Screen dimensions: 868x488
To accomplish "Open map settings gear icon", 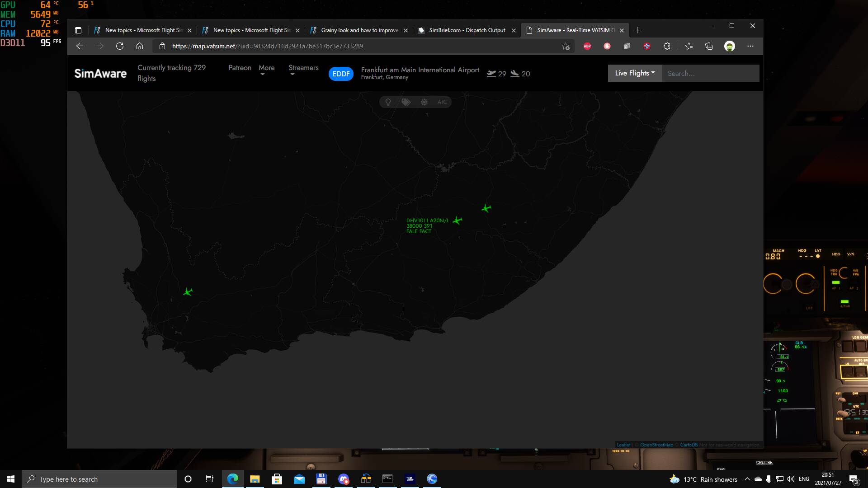I will point(424,102).
